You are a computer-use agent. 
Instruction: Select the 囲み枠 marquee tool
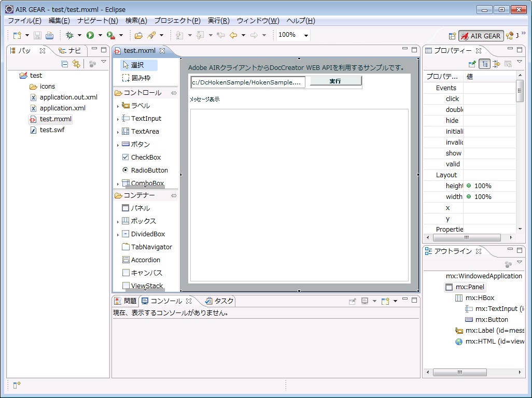pos(136,78)
